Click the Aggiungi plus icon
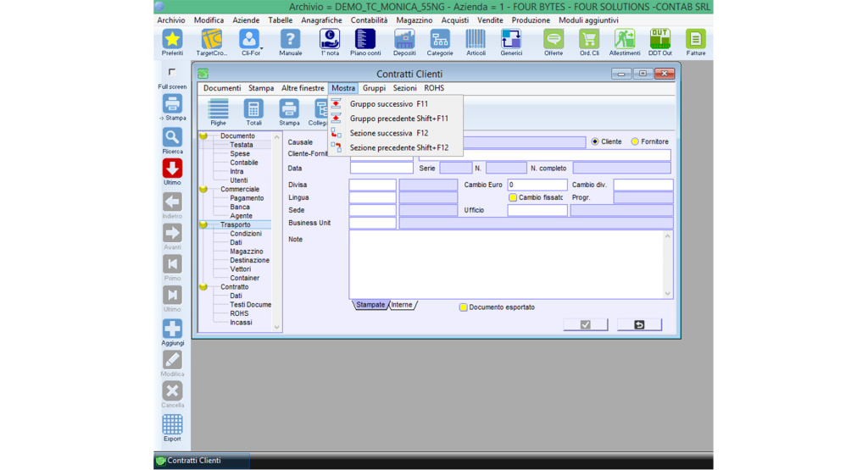Screen dimensions: 868x470 (x=172, y=329)
